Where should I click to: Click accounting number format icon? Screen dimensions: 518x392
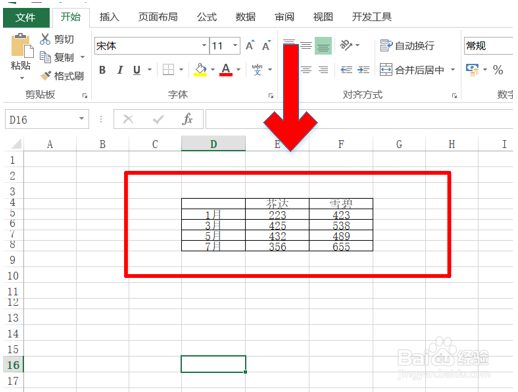coord(472,70)
